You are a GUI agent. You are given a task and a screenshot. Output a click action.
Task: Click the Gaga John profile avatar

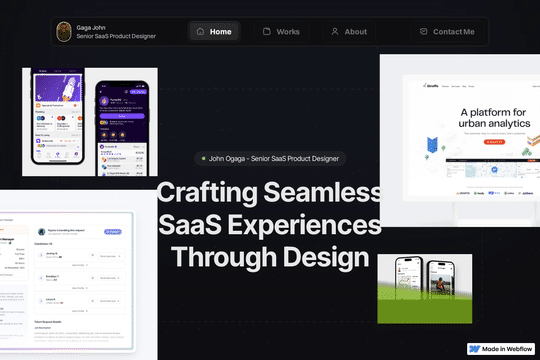point(64,32)
